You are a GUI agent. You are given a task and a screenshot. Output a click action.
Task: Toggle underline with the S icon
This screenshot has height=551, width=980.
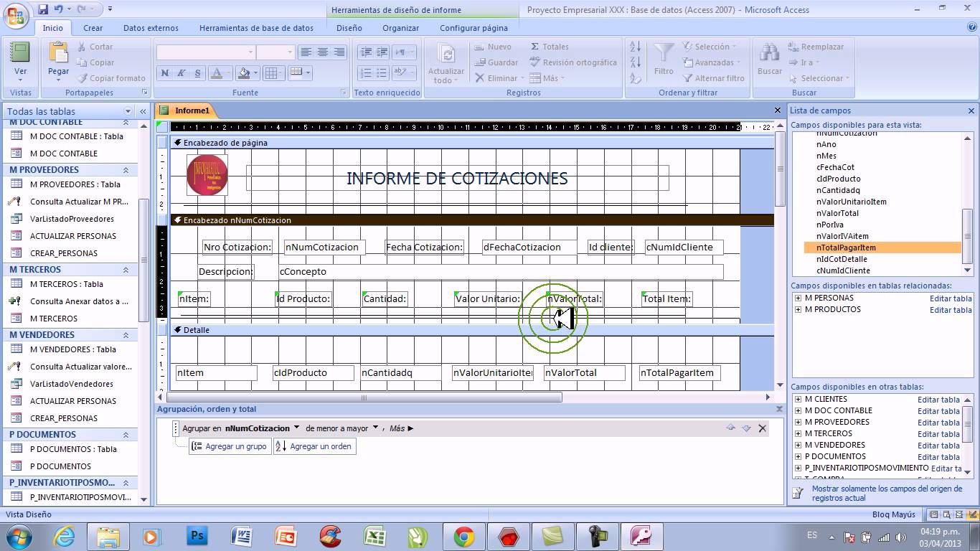tap(197, 73)
